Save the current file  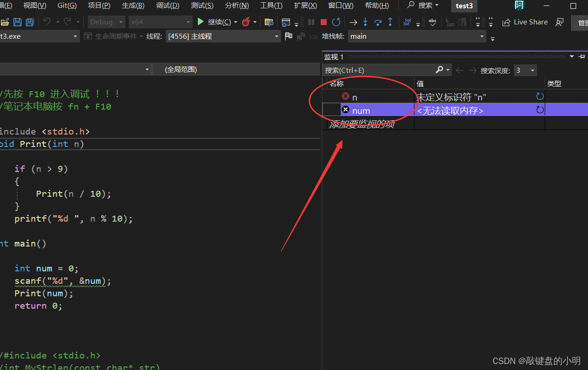(x=17, y=22)
